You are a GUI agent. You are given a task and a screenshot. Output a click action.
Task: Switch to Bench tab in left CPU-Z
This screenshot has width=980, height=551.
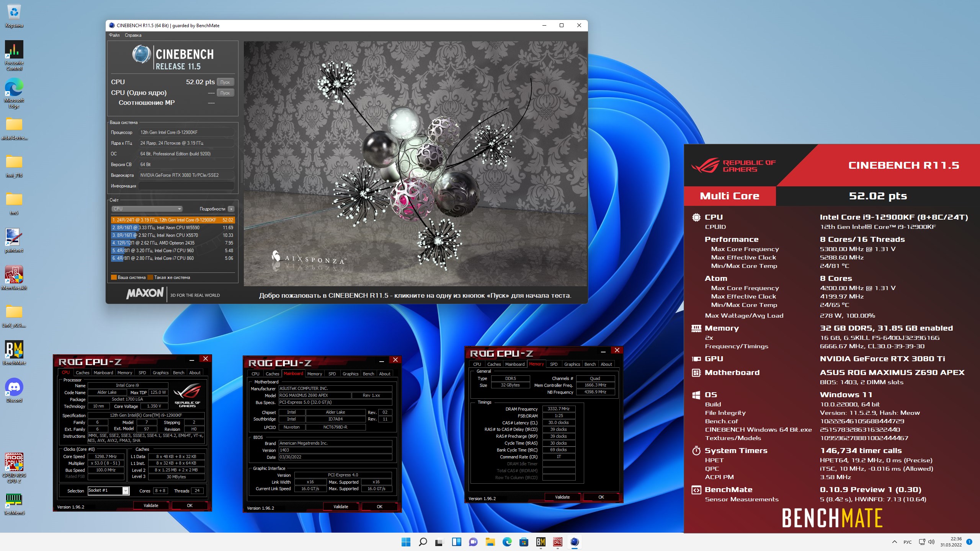(x=178, y=373)
